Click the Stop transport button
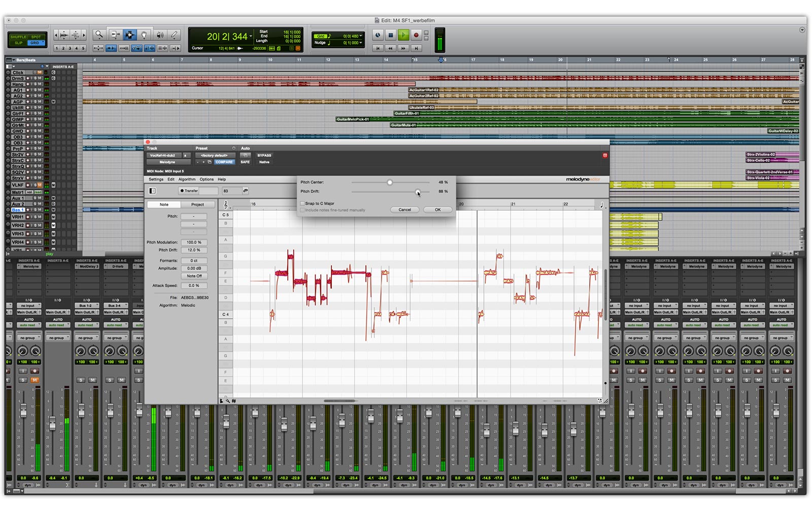The width and height of the screenshot is (812, 511). 391,35
